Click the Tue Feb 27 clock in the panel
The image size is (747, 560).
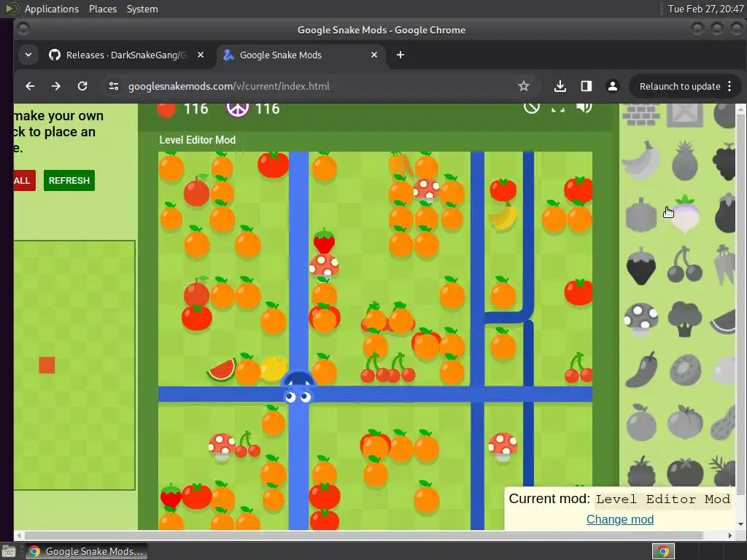(x=705, y=9)
